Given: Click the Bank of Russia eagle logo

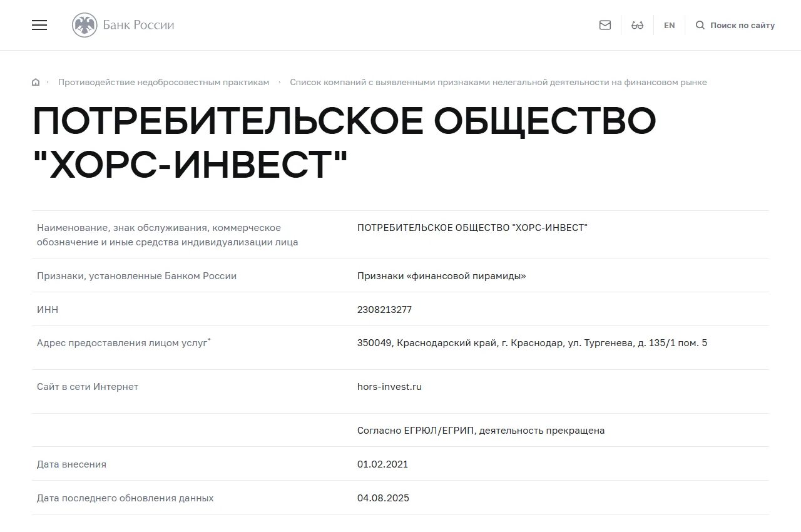Looking at the screenshot, I should point(84,25).
